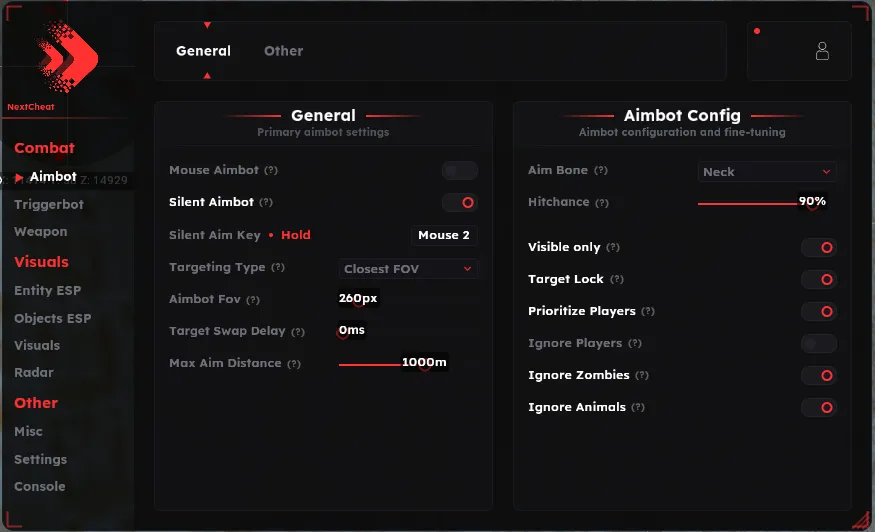Click help icon next to Hitchance

(x=602, y=203)
